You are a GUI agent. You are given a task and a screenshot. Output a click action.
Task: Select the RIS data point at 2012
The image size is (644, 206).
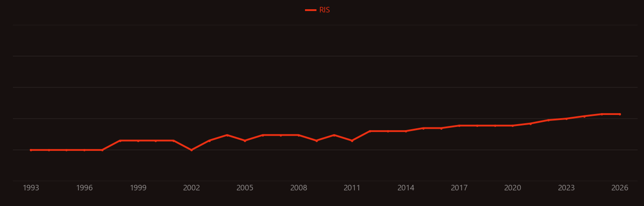pyautogui.click(x=370, y=131)
